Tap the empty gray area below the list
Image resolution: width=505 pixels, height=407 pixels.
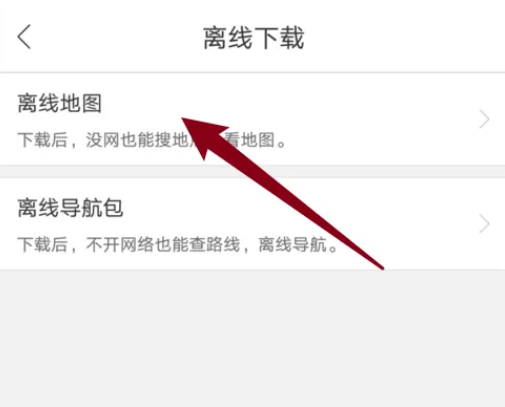(x=252, y=338)
